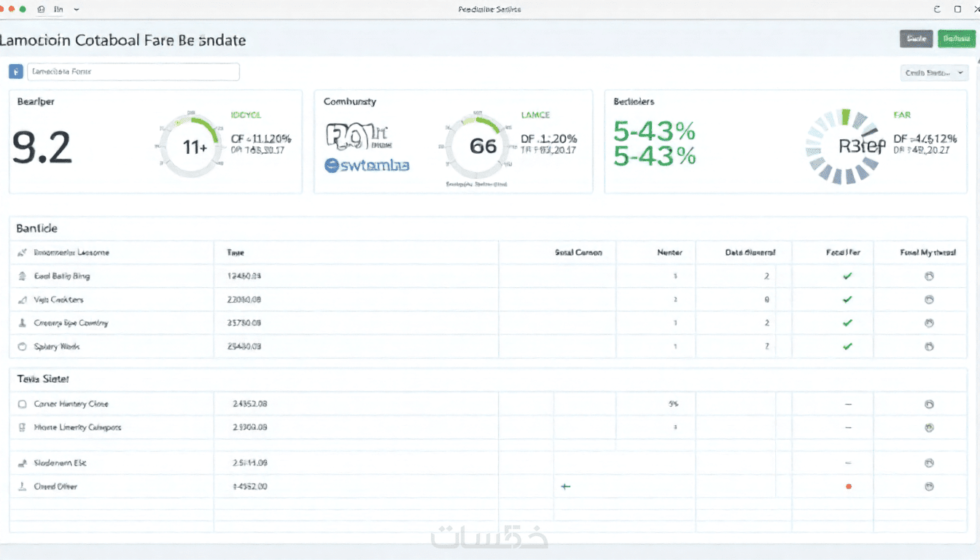
Task: Click the Data Gloneral column header
Action: [x=750, y=252]
